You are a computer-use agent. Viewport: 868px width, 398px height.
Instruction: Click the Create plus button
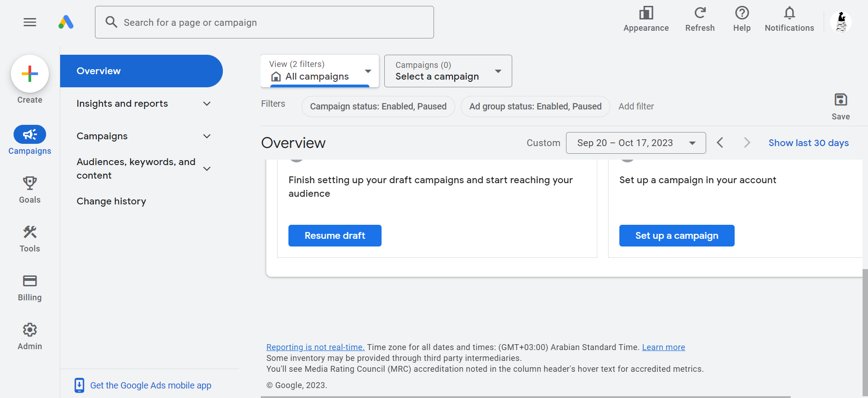coord(30,74)
